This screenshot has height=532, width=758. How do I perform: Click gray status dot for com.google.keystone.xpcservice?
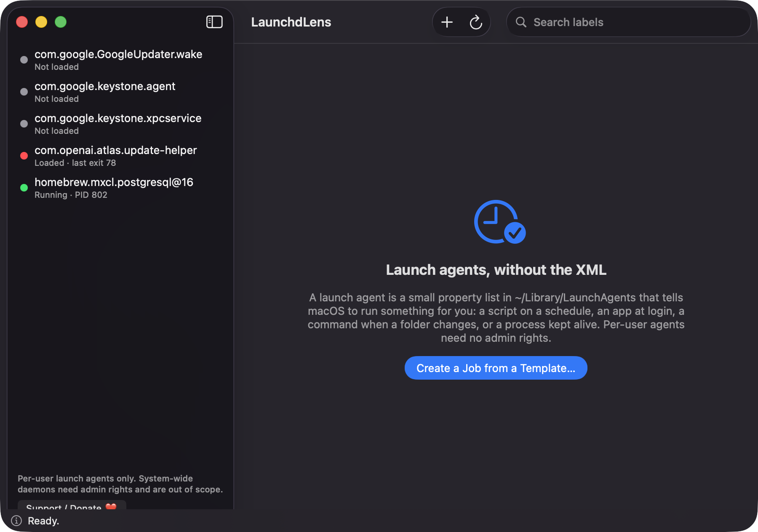[x=24, y=124]
